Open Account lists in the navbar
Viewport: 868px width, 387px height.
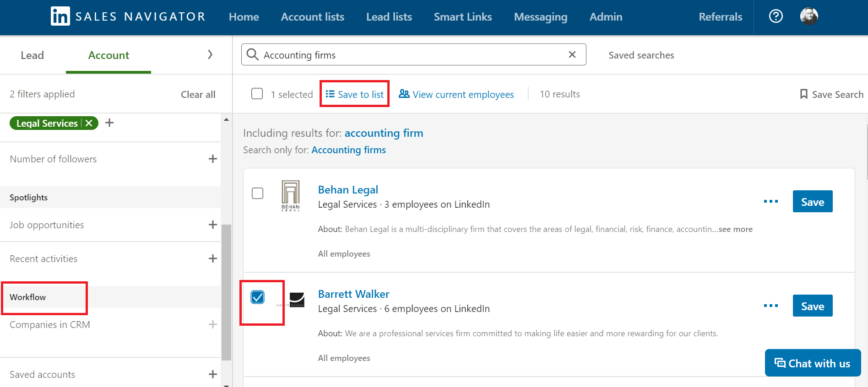(x=313, y=17)
